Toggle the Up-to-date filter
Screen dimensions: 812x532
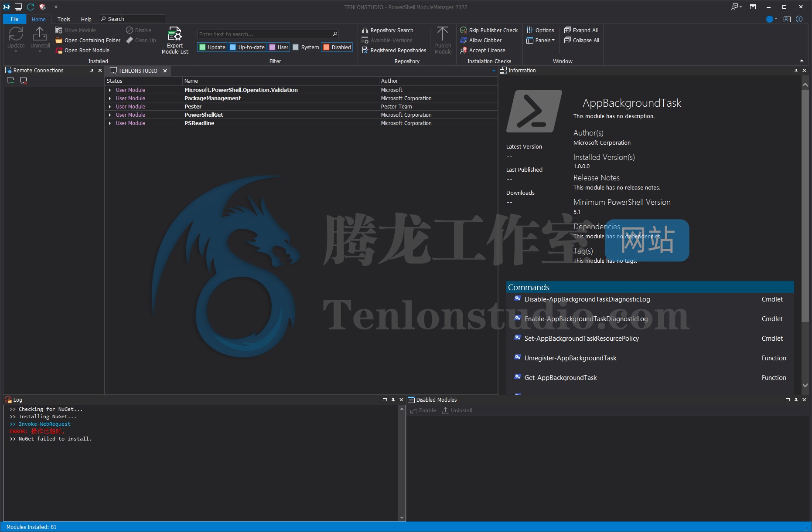pos(247,47)
